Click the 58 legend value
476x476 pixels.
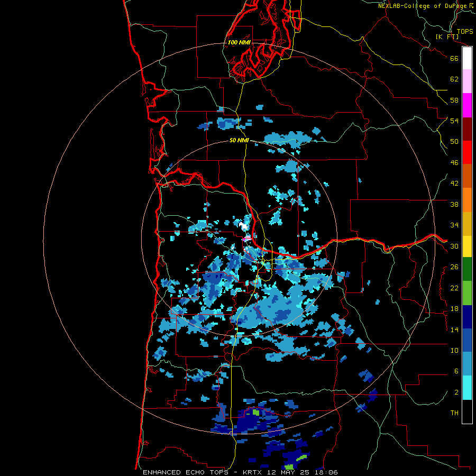coord(454,100)
